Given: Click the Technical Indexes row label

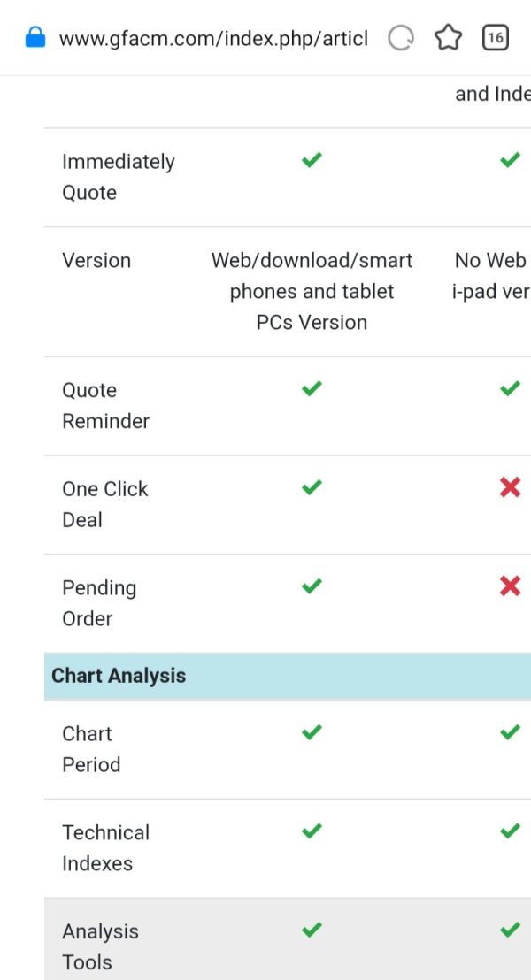Looking at the screenshot, I should (x=105, y=847).
